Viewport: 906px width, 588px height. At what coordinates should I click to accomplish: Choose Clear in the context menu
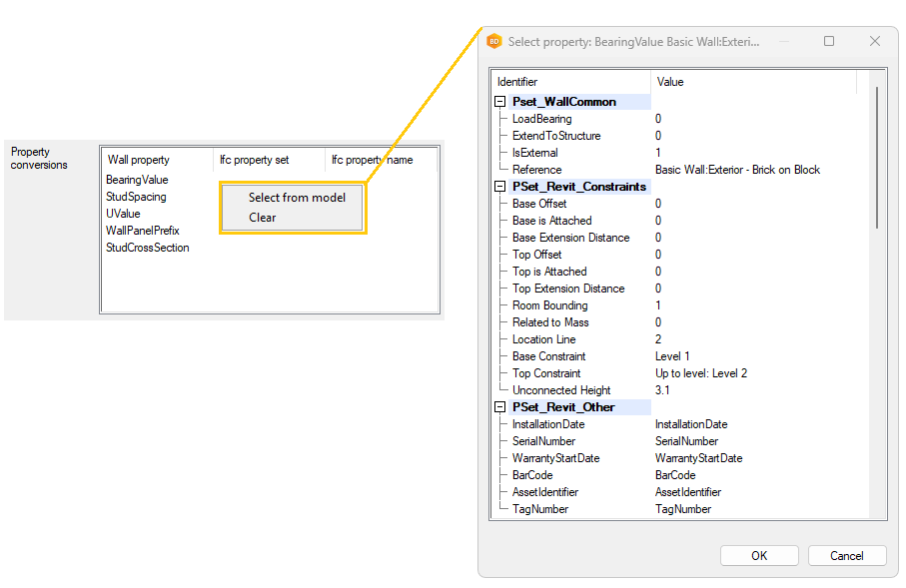(x=263, y=218)
